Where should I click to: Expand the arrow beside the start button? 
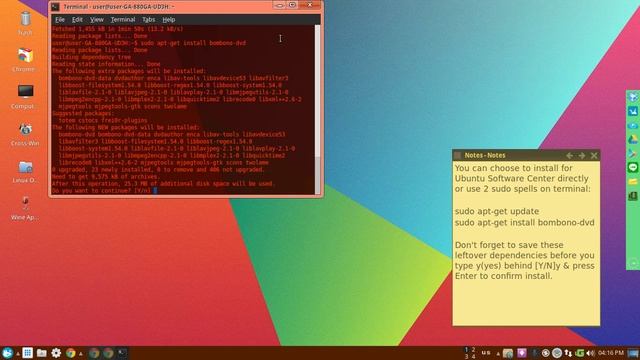[x=18, y=353]
